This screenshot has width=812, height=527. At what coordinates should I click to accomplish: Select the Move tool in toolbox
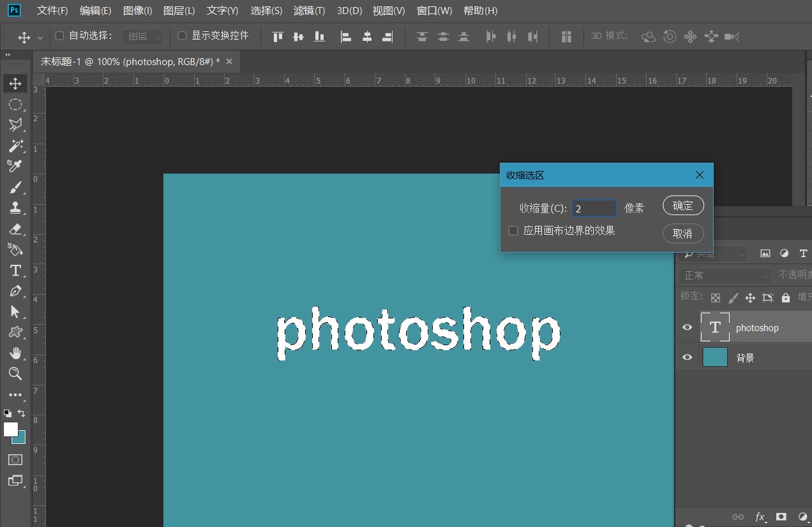pos(15,83)
